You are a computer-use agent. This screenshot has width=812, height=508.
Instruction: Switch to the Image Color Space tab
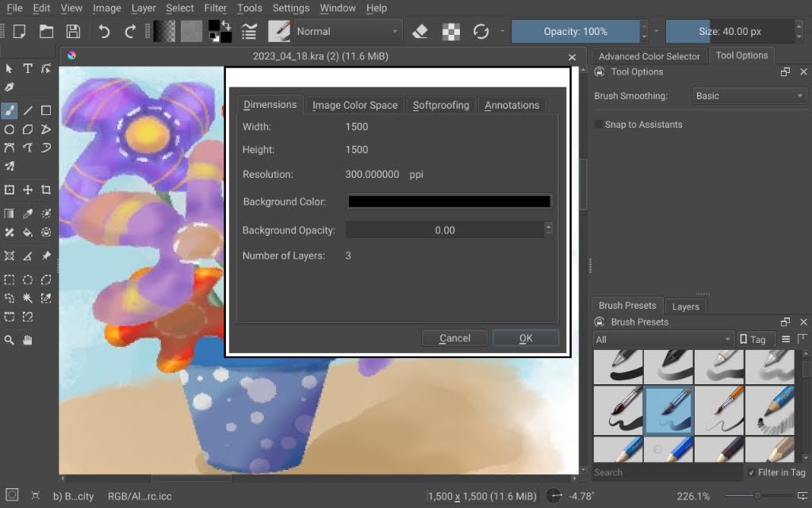point(354,105)
